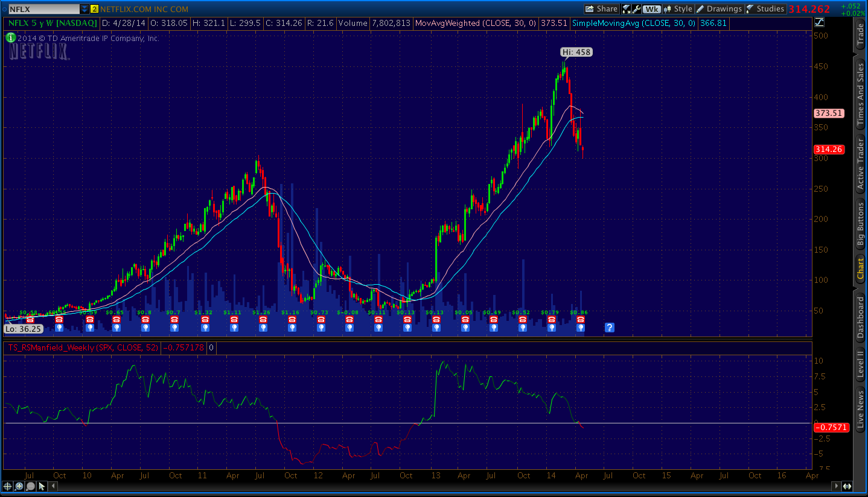Click inside the NFLX symbol input field
868x497 pixels.
(43, 9)
